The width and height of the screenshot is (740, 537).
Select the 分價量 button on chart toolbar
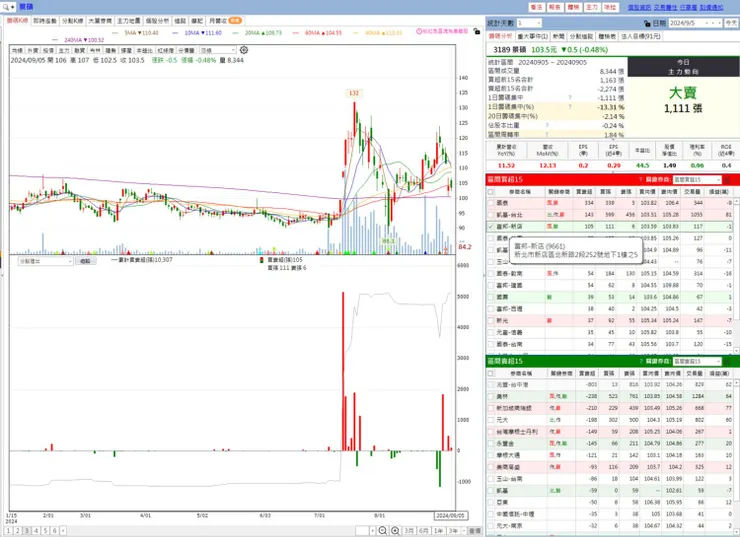pos(186,50)
